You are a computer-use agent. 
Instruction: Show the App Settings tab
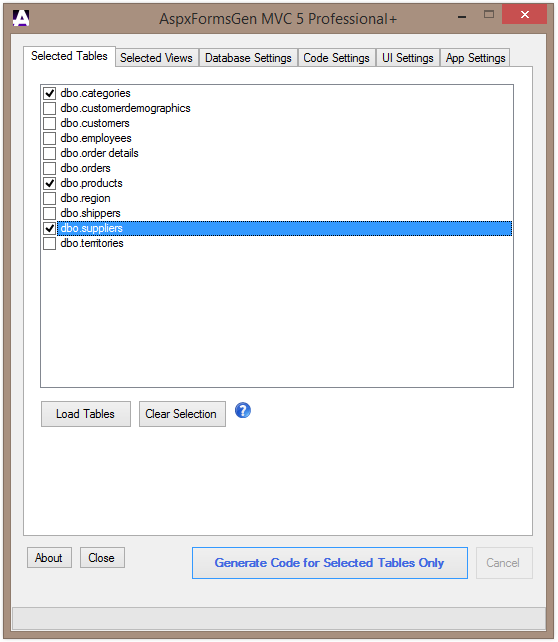475,58
